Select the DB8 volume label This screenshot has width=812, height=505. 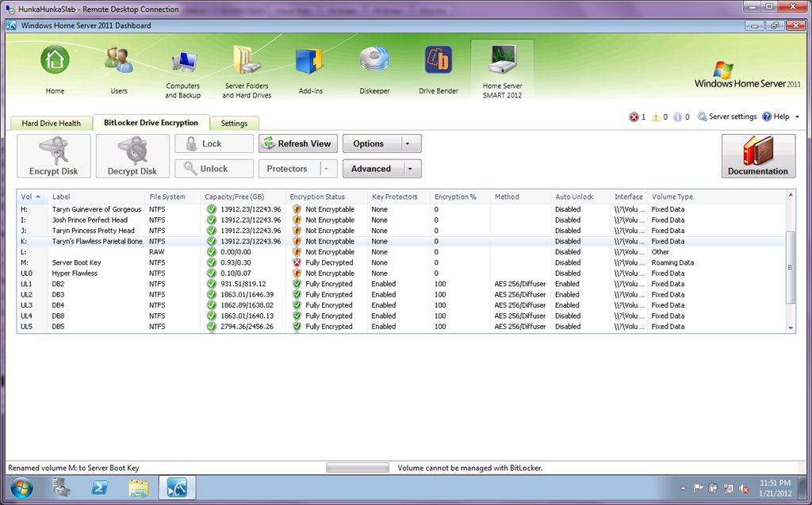pyautogui.click(x=58, y=316)
